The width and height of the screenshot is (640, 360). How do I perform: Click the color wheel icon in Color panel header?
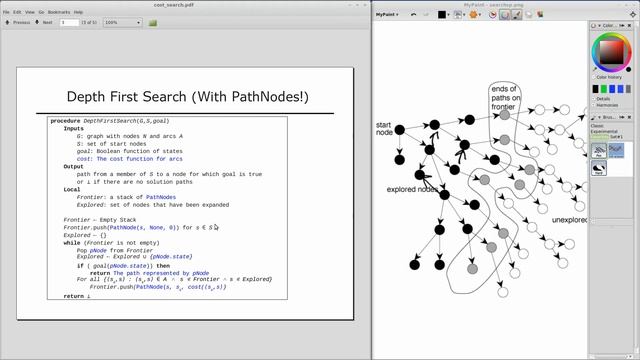pos(594,26)
